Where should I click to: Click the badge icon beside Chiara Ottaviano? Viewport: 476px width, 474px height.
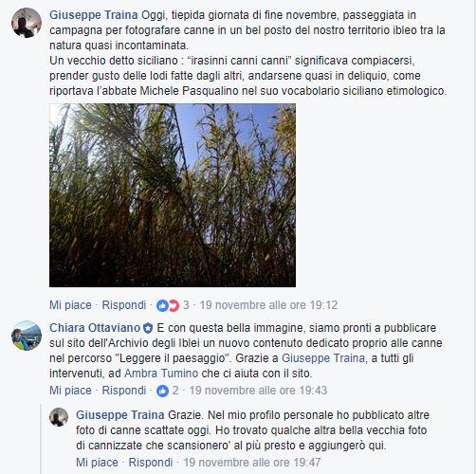click(148, 328)
